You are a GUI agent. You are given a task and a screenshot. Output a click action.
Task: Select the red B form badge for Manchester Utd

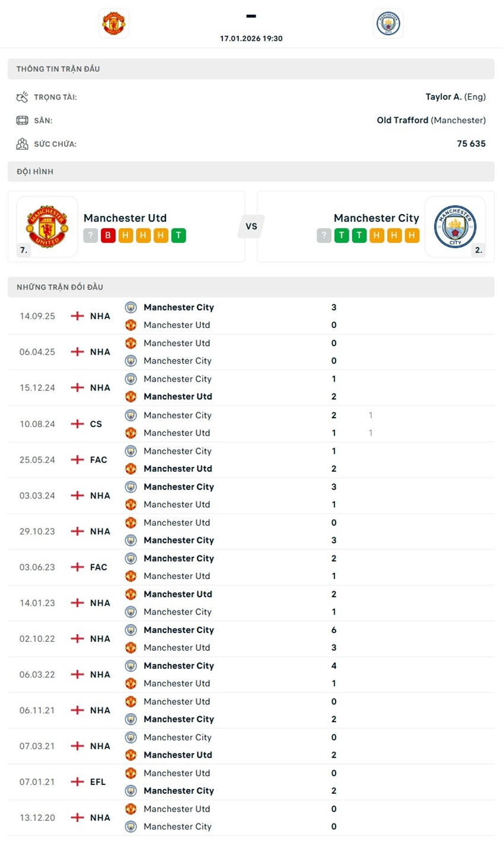coord(107,236)
